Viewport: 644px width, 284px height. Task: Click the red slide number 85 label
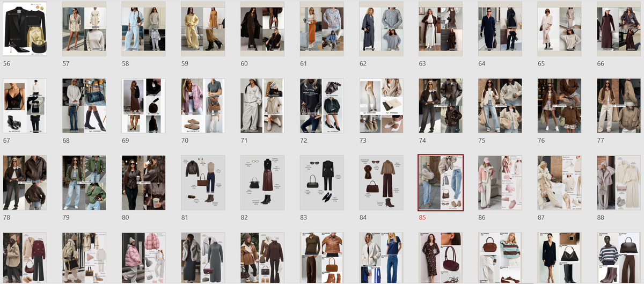click(x=422, y=218)
